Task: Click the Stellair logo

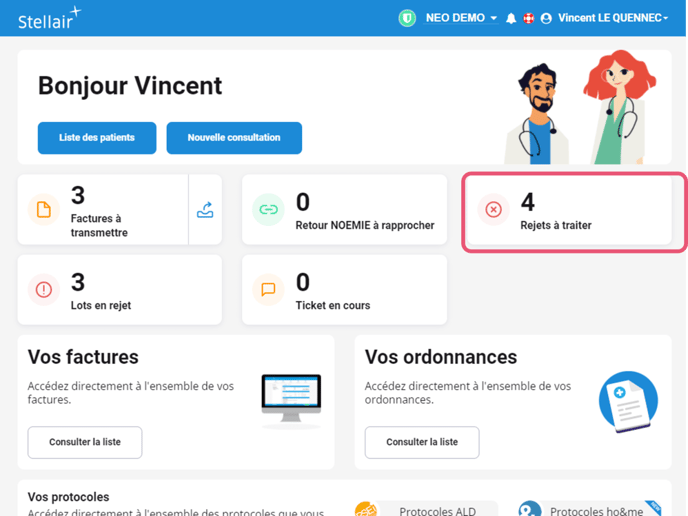Action: coord(49,18)
